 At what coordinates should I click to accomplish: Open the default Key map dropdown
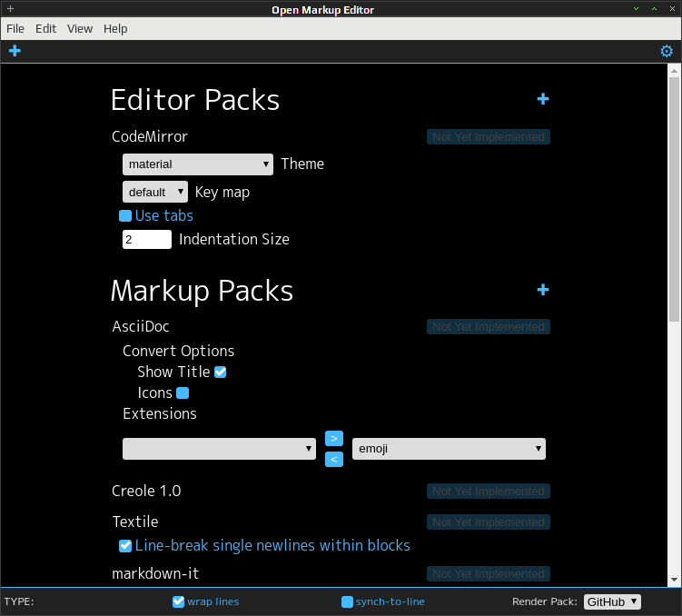(155, 192)
